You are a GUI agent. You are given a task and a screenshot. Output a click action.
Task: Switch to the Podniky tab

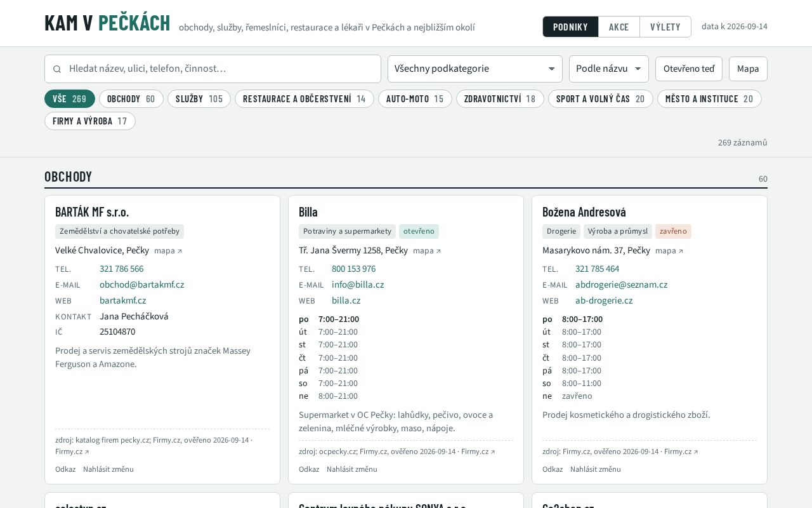570,27
